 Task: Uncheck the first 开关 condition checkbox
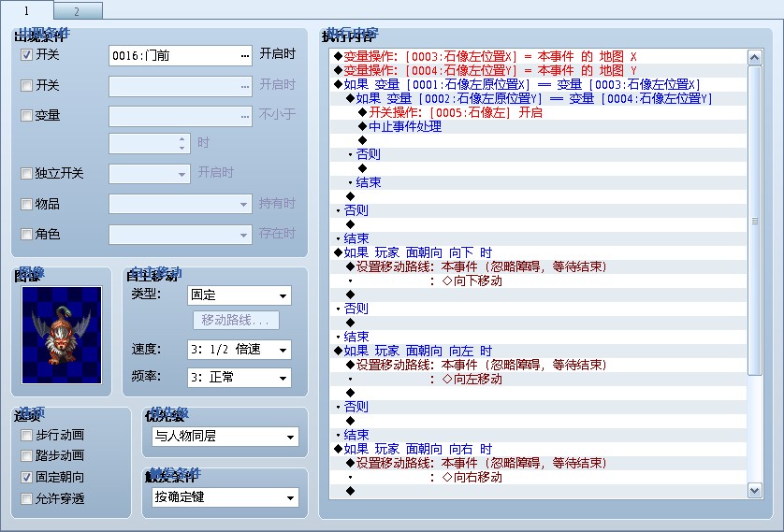[x=26, y=54]
